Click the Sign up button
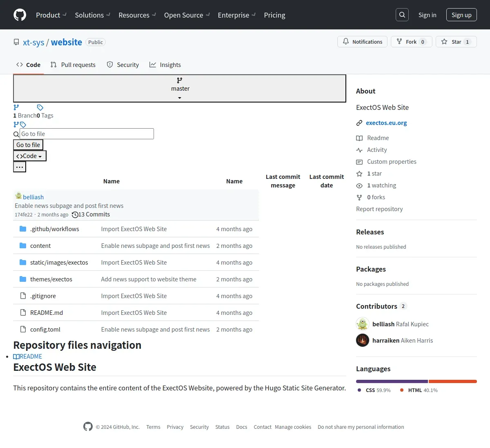Viewport: 490px width, 448px height. pos(461,15)
